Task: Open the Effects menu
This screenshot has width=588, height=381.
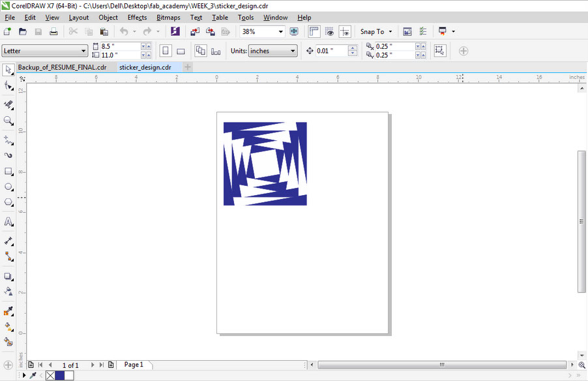Action: (137, 17)
